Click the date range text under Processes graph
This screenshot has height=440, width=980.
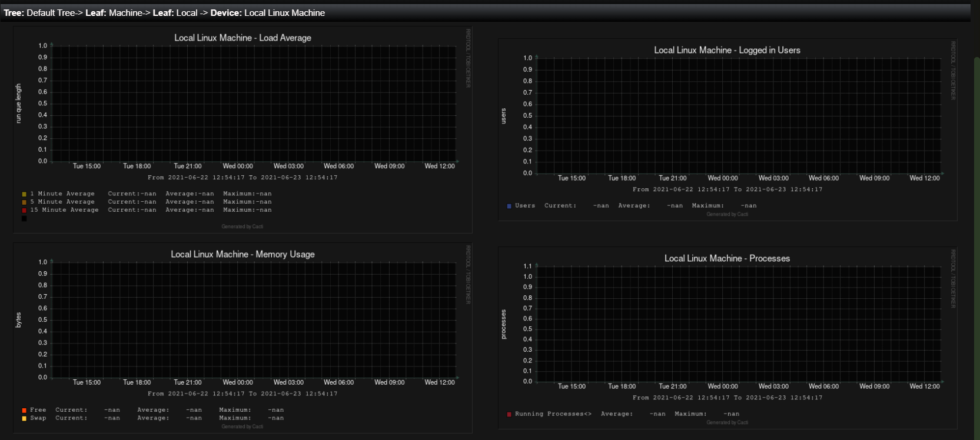[727, 398]
